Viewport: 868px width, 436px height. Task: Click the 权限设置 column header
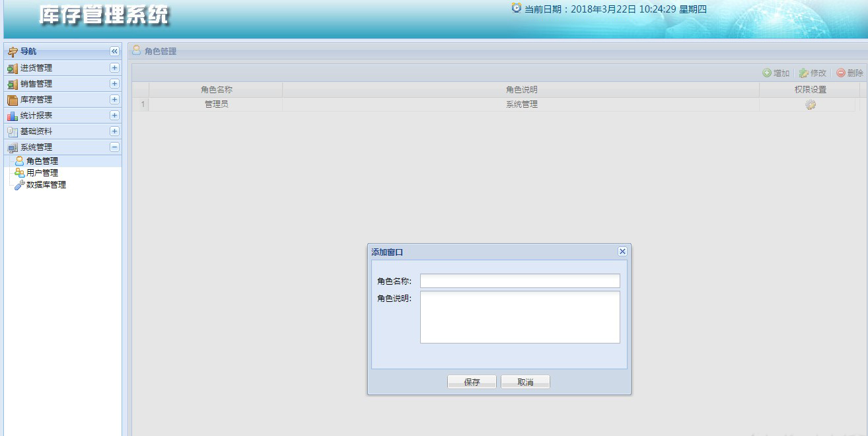[810, 90]
